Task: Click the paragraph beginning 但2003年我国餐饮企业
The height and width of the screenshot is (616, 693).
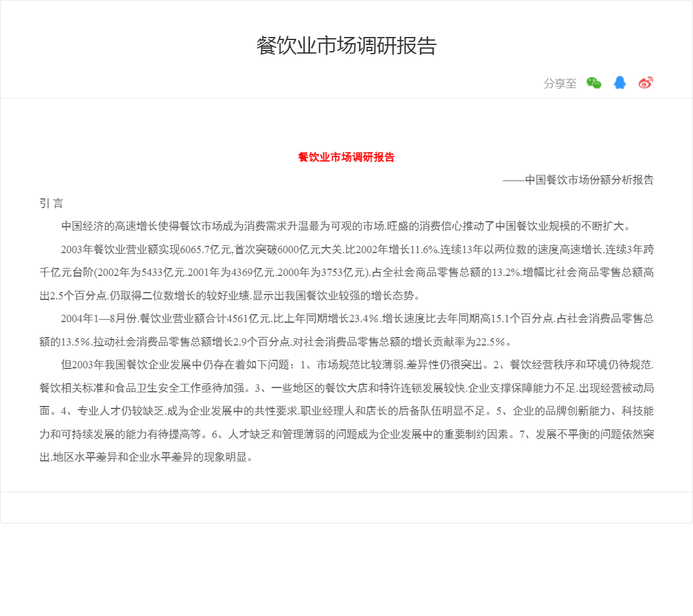Action: click(x=346, y=411)
